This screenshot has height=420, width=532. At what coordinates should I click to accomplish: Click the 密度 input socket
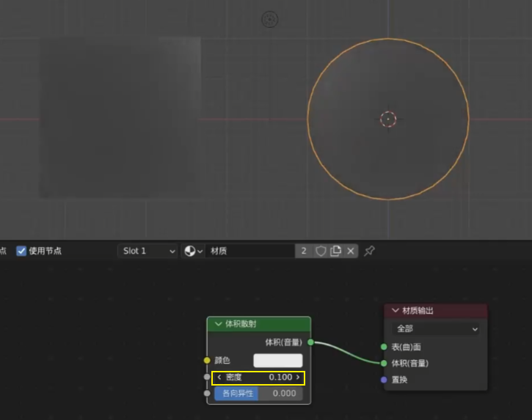tap(207, 377)
